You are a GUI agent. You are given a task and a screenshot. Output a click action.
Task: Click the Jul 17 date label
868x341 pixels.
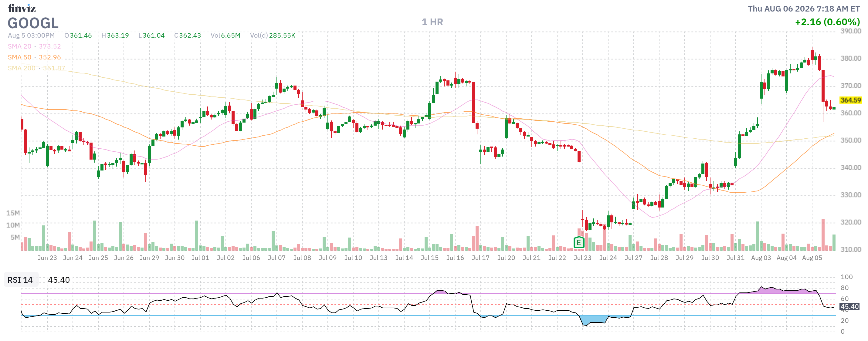pyautogui.click(x=480, y=258)
